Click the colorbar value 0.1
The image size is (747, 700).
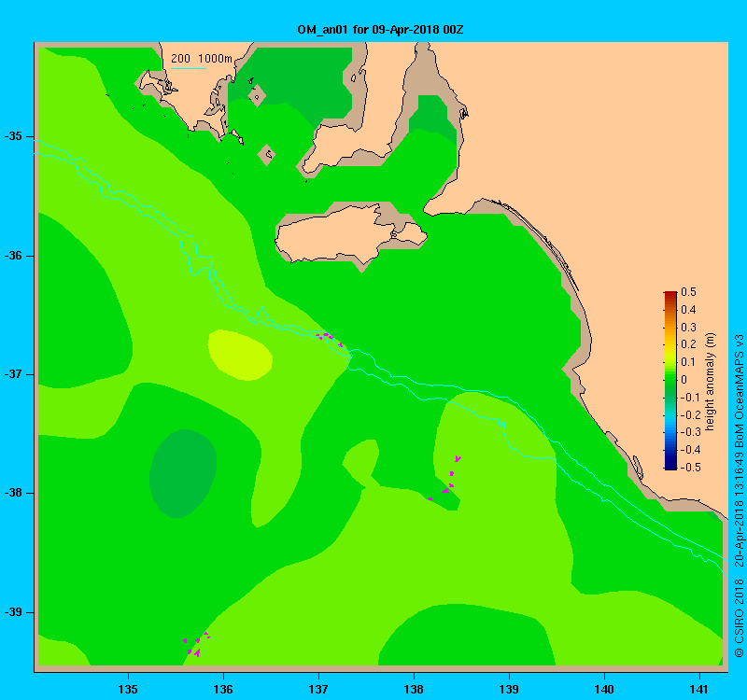[689, 362]
